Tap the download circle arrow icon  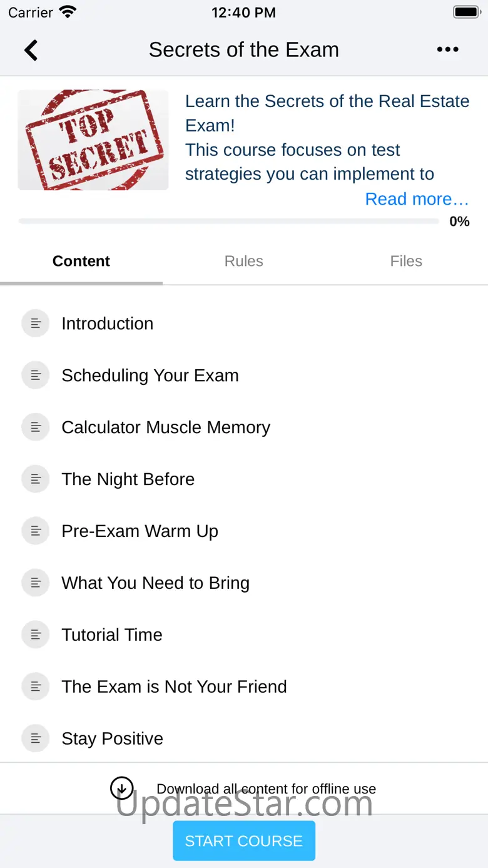pos(122,789)
